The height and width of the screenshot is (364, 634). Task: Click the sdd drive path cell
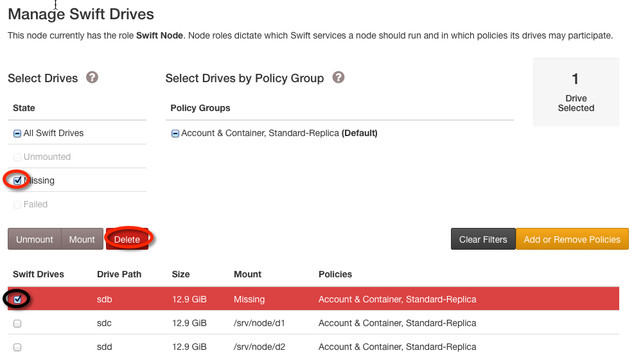click(x=104, y=347)
